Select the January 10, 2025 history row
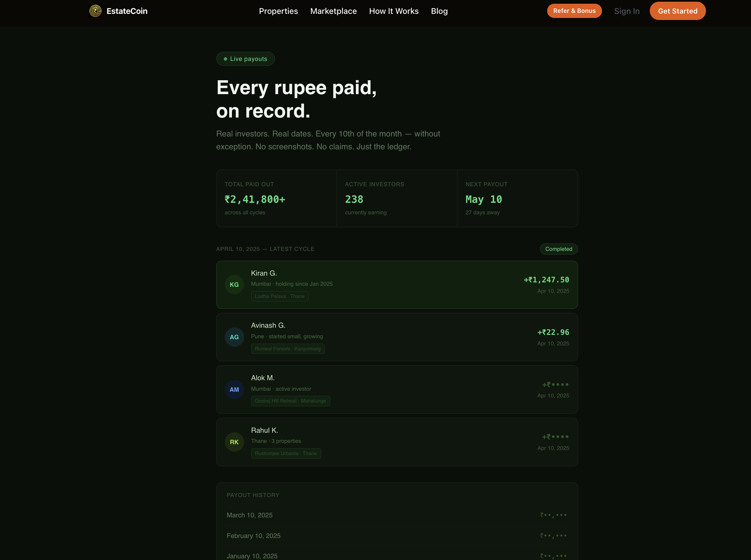 tap(397, 555)
